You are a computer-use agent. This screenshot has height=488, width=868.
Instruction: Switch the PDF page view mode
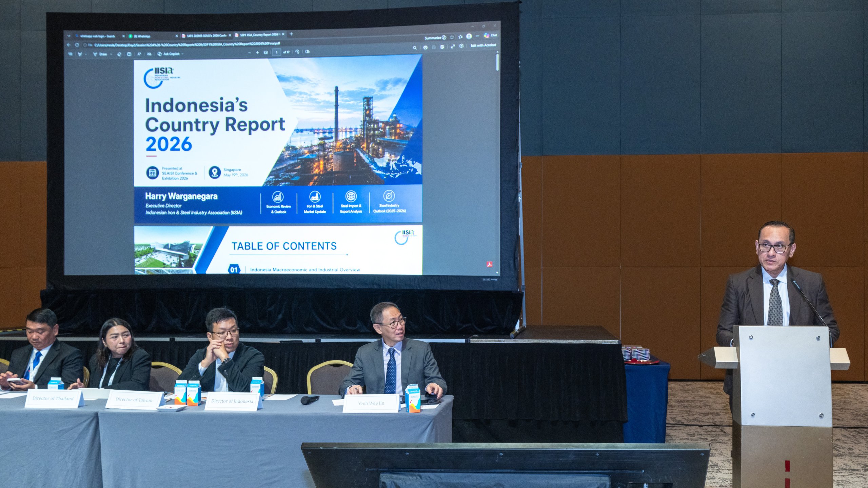point(308,52)
